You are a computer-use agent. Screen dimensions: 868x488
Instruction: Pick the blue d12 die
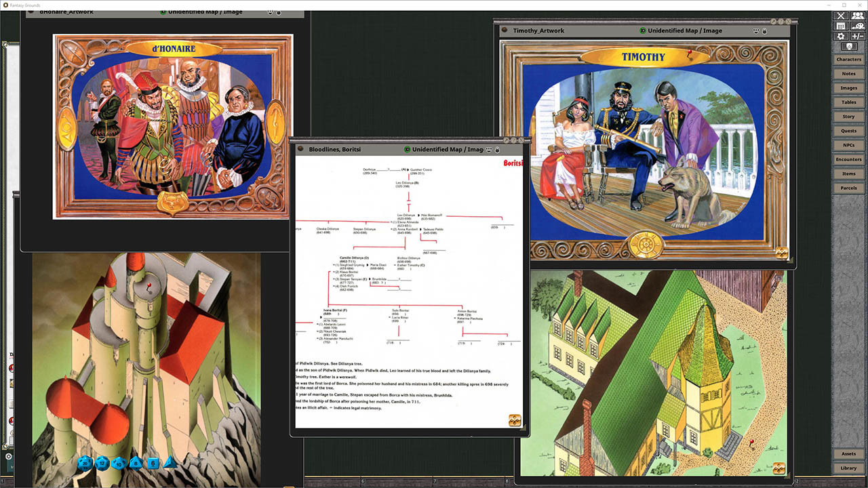(x=102, y=463)
